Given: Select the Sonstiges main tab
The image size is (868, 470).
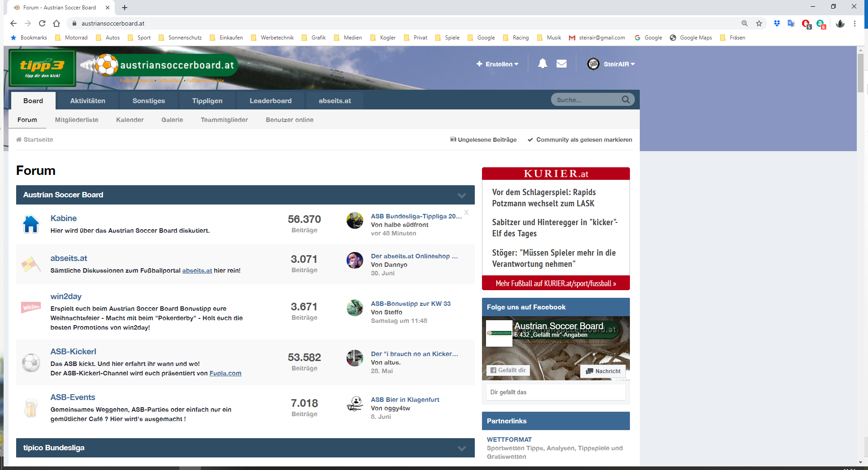Looking at the screenshot, I should click(149, 101).
